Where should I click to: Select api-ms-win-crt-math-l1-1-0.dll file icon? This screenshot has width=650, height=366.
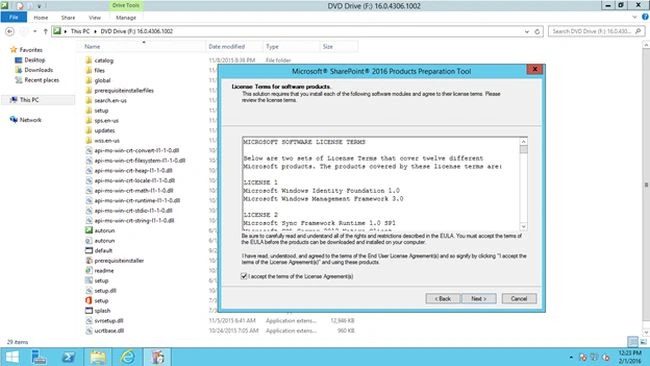(89, 190)
